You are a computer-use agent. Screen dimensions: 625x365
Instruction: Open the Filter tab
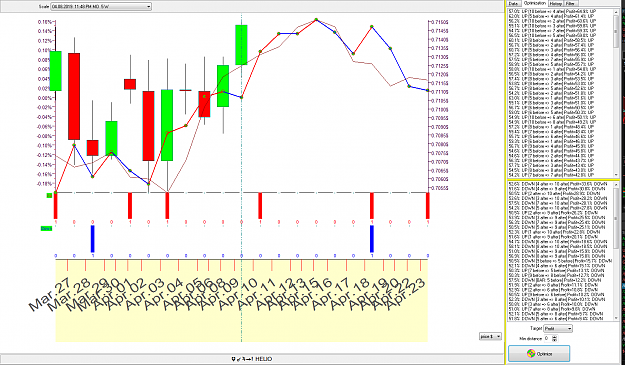click(x=570, y=3)
